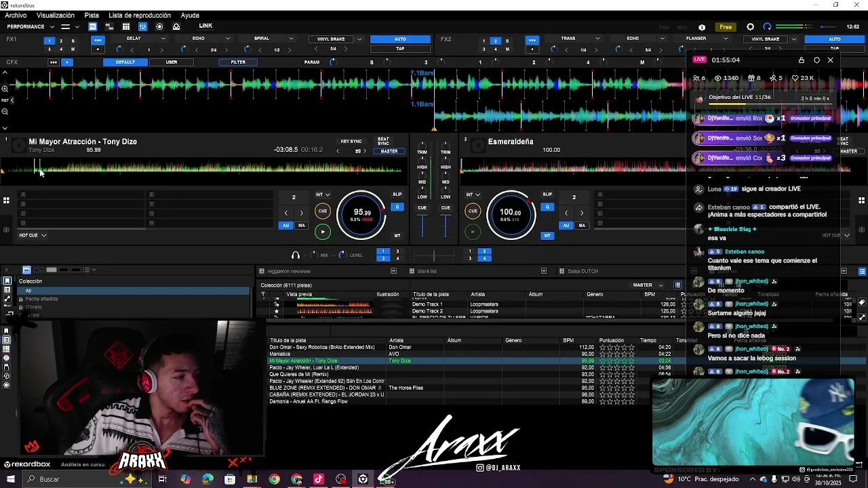Zoom out the waveform magnifier
This screenshot has height=488, width=868.
pyautogui.click(x=5, y=112)
